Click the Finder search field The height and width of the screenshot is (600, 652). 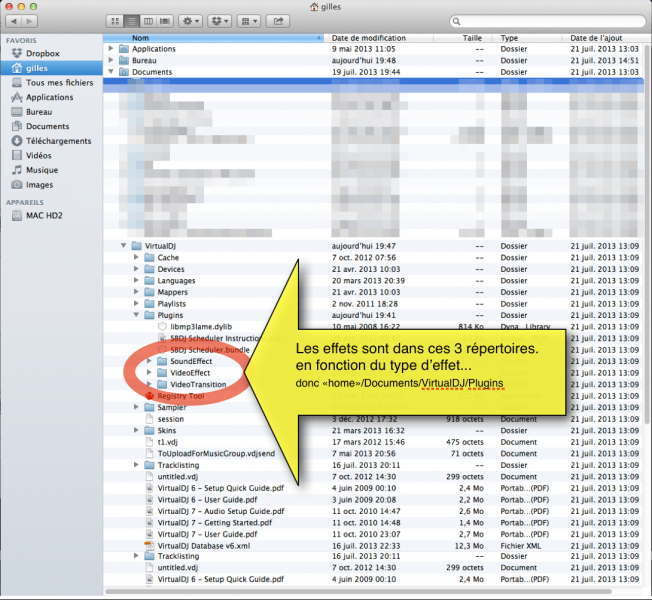pyautogui.click(x=545, y=21)
